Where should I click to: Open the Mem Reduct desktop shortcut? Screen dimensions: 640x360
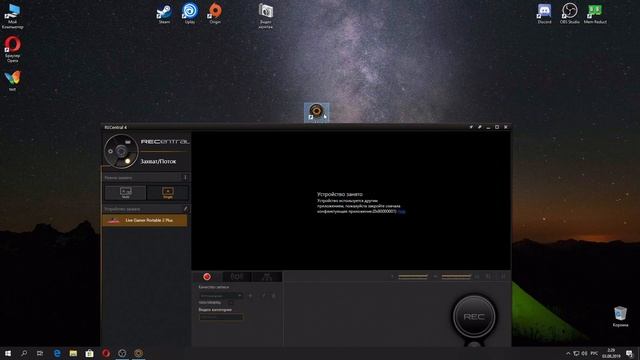595,14
